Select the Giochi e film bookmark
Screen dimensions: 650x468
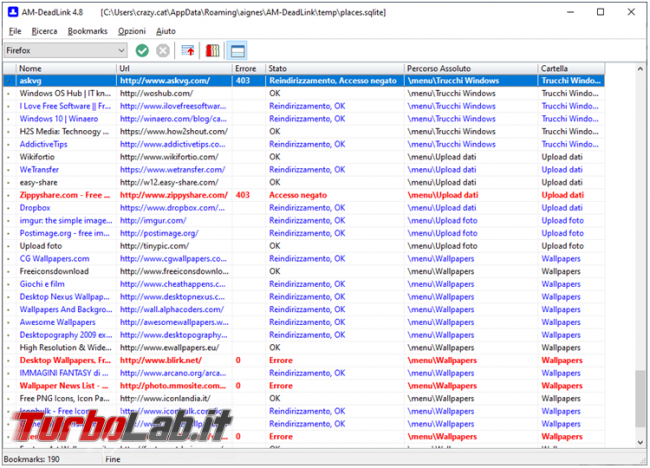coord(304,284)
